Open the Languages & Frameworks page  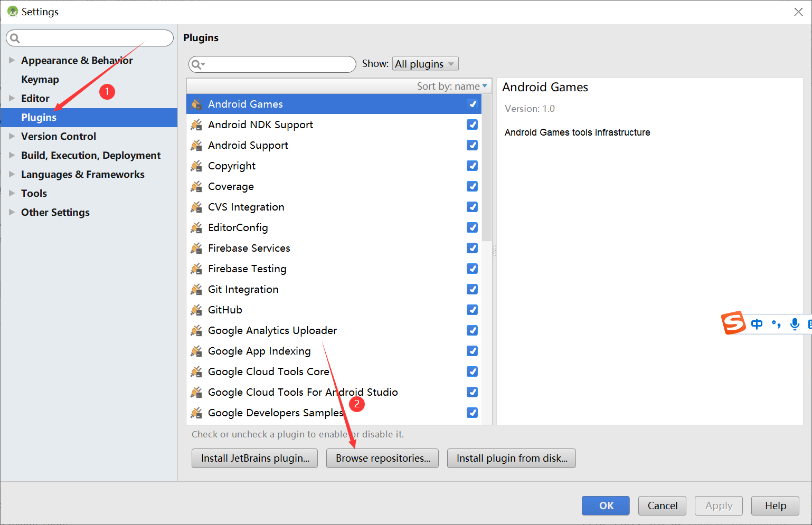point(83,174)
